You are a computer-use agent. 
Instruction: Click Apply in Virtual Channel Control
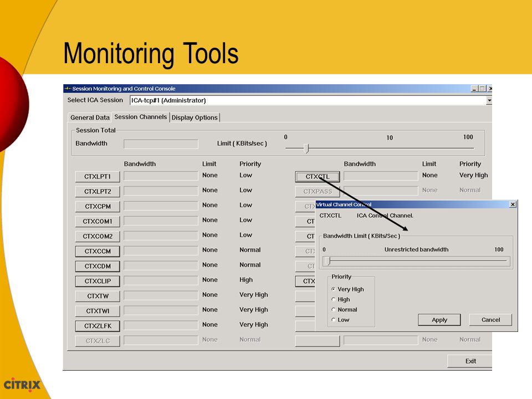(439, 320)
